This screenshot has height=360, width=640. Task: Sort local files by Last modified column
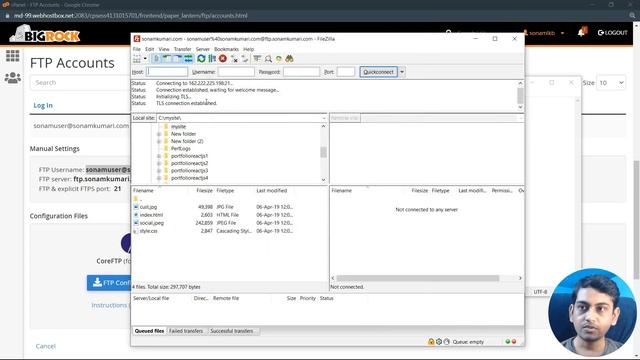pyautogui.click(x=271, y=191)
